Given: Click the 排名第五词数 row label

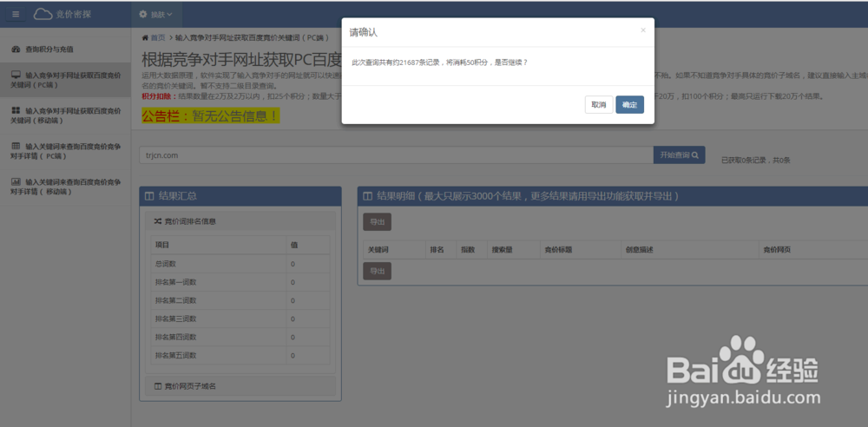Looking at the screenshot, I should (175, 355).
